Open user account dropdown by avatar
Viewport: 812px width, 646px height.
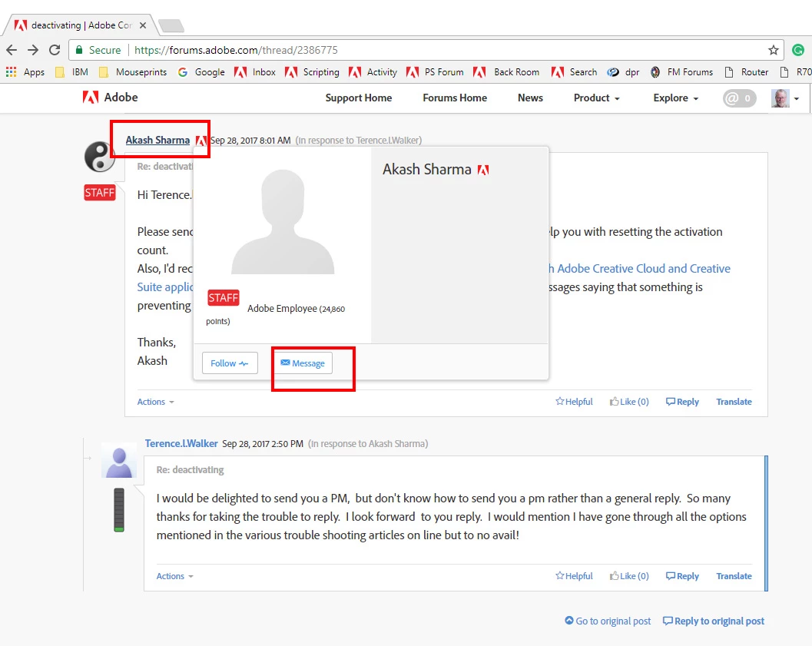click(785, 98)
